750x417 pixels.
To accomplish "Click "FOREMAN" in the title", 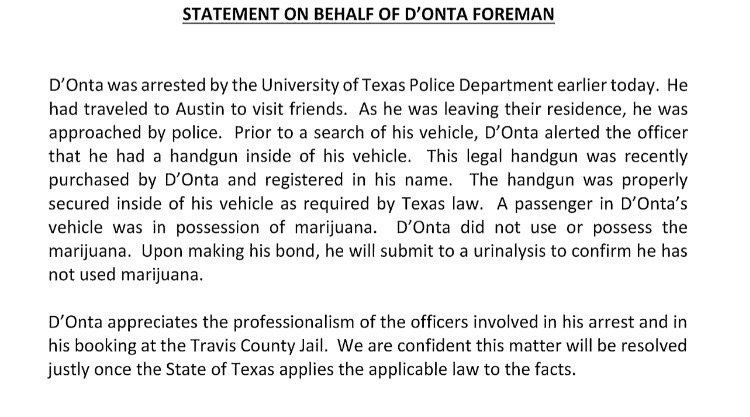I will 513,14.
